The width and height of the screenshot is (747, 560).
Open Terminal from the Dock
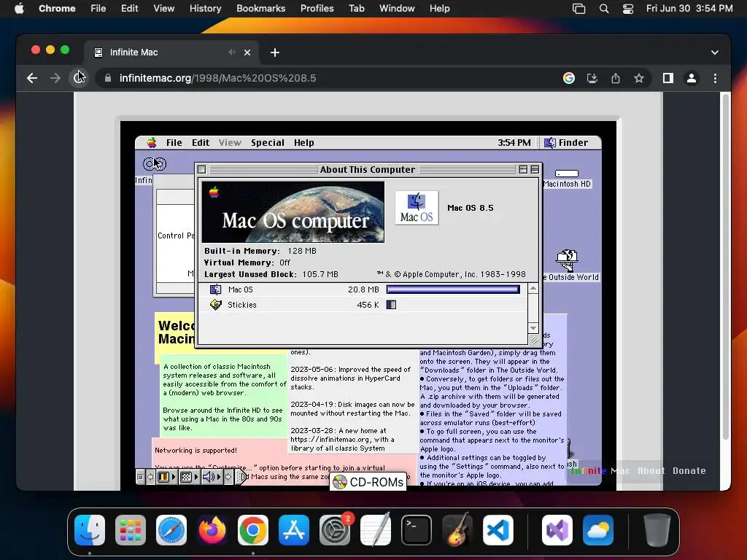point(417,530)
